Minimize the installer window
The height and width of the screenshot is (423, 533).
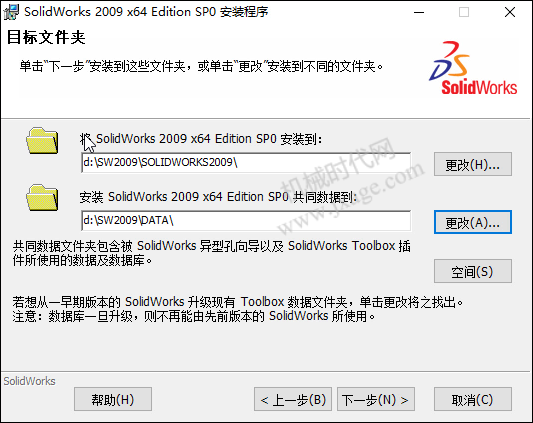tap(419, 12)
